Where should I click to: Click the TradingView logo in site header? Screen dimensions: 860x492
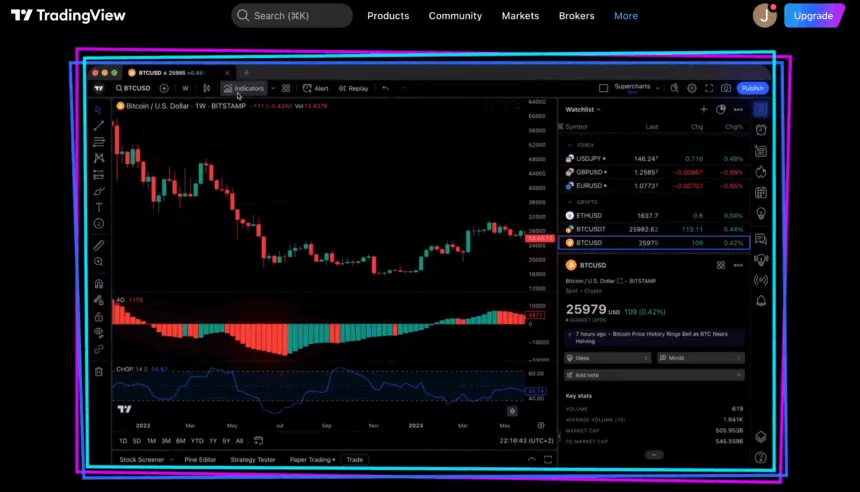pos(68,15)
